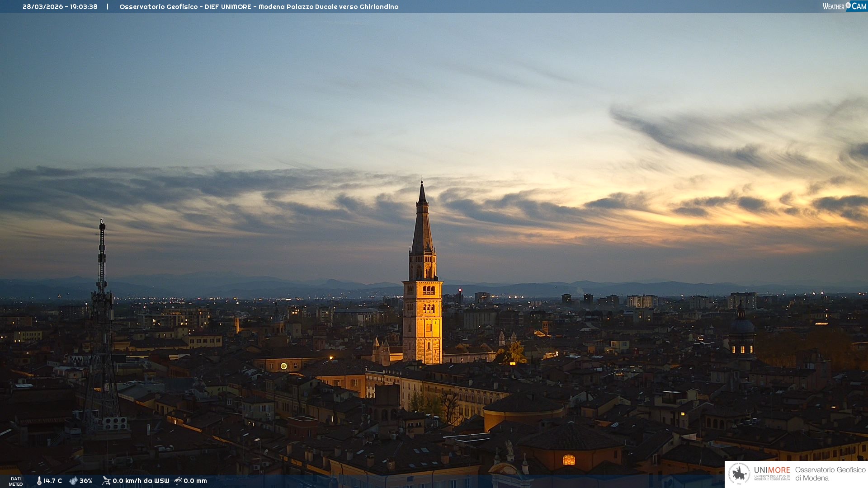Click the camera lens in WeatherCam logo
This screenshot has height=488, width=868.
click(848, 5)
